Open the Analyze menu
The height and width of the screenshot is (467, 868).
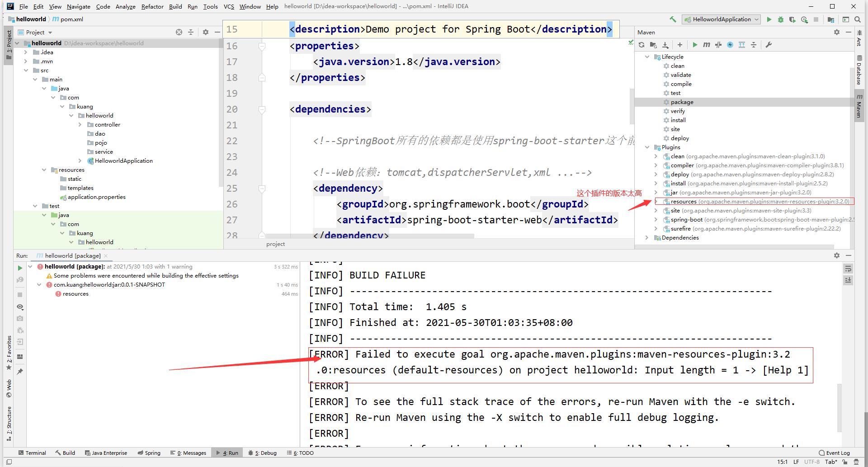[x=125, y=6]
